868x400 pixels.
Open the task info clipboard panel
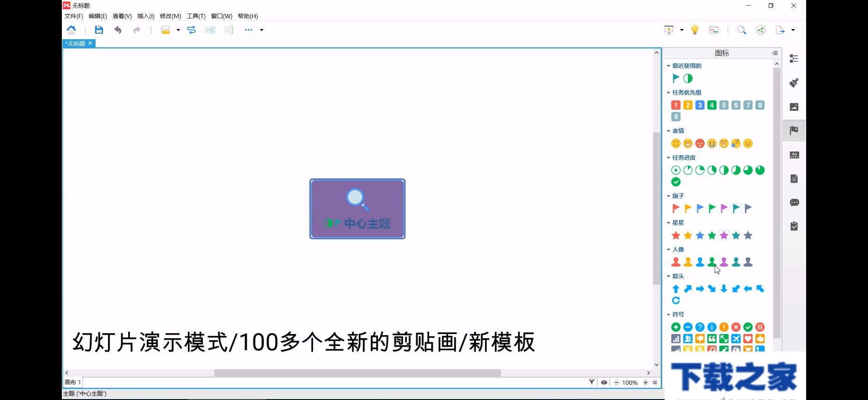click(794, 227)
